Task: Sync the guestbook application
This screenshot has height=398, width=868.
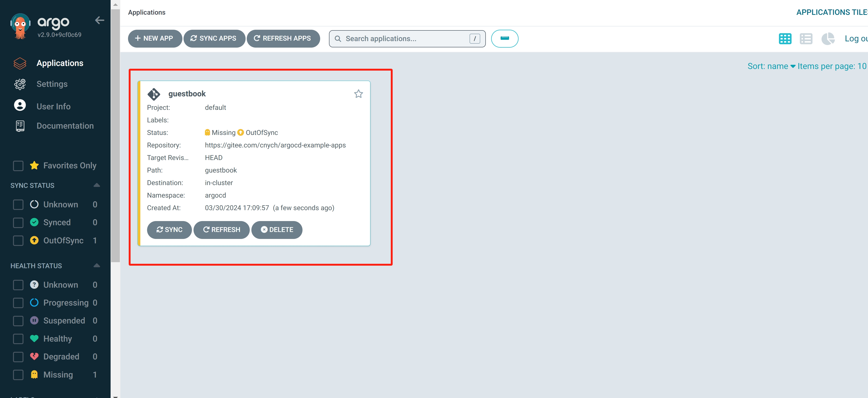Action: point(169,230)
